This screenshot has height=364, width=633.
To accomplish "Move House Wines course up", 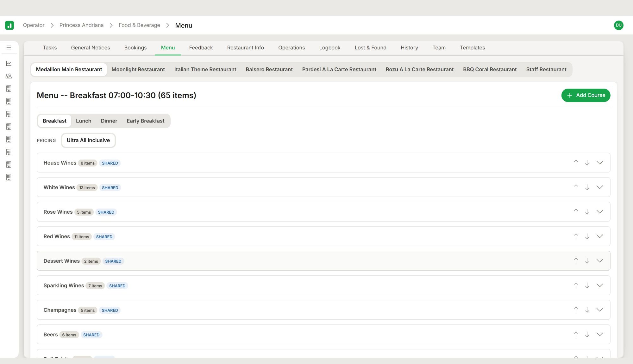I will coord(576,163).
